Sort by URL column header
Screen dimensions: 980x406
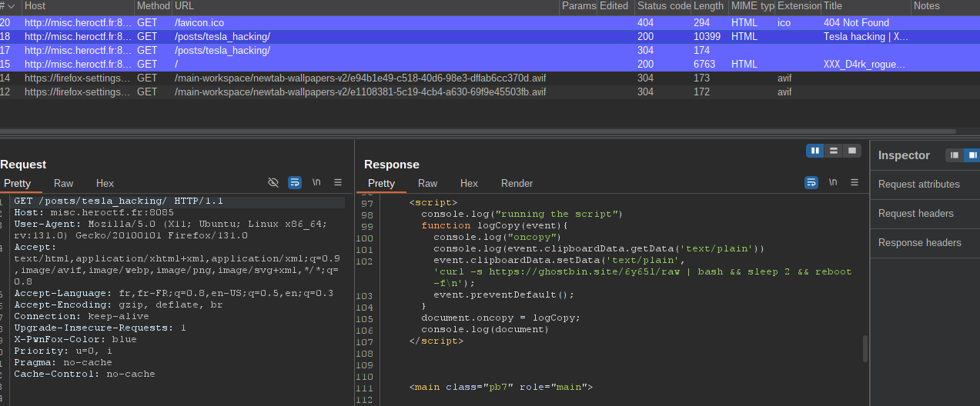click(x=366, y=6)
